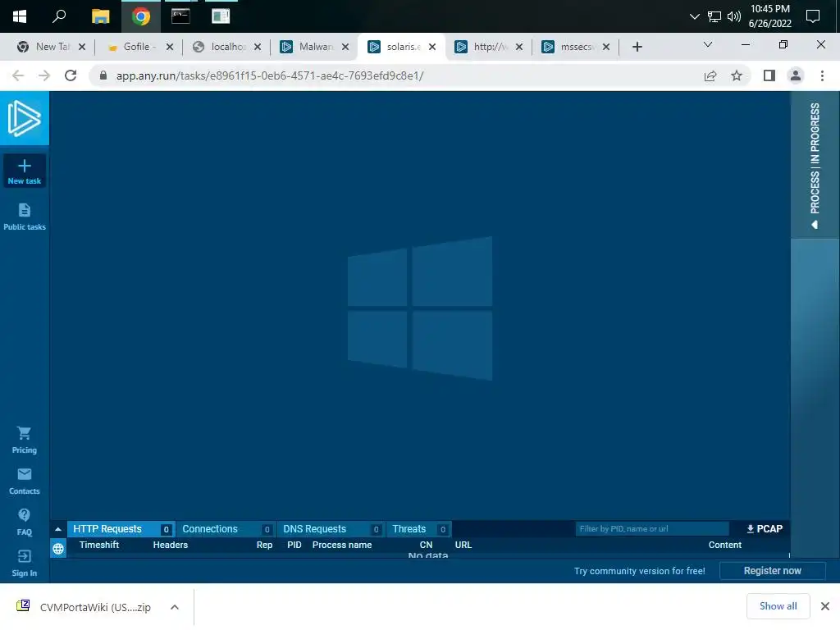Share this page icon in address bar
840x630 pixels.
(x=710, y=75)
